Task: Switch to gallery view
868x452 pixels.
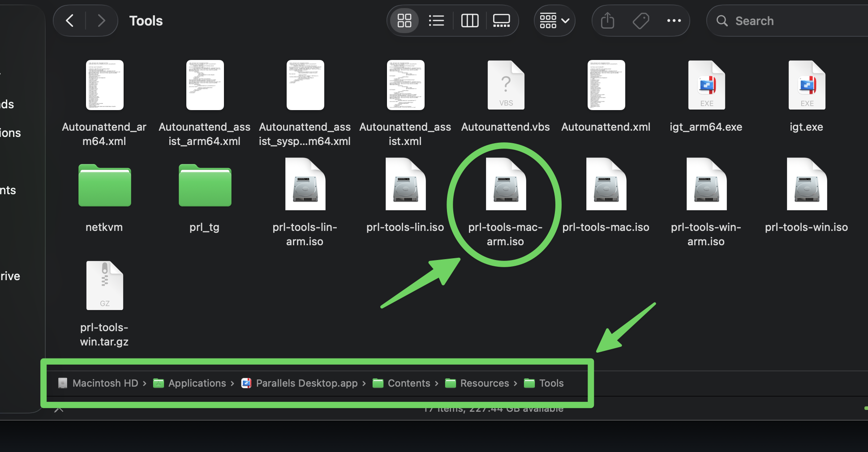Action: click(501, 21)
